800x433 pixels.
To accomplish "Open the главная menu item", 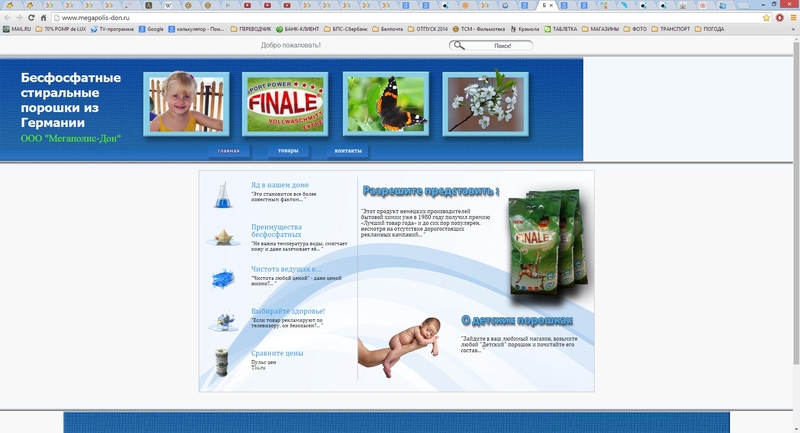I will [x=229, y=151].
